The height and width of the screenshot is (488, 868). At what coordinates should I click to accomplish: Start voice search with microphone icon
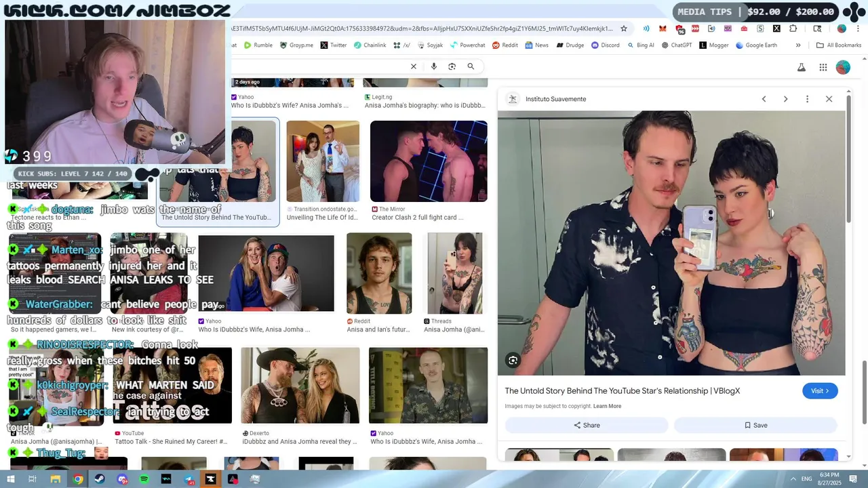pyautogui.click(x=434, y=66)
